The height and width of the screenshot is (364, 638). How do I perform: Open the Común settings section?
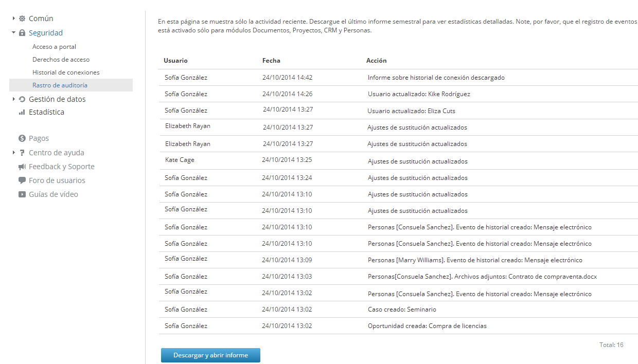pos(41,19)
